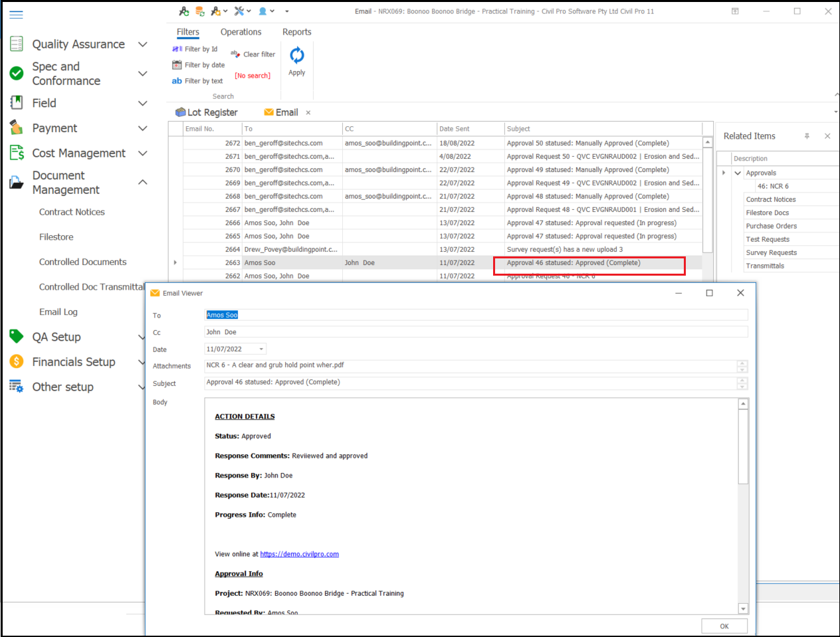Click Filter by Id icon
Viewport: 840px width, 637px height.
177,49
